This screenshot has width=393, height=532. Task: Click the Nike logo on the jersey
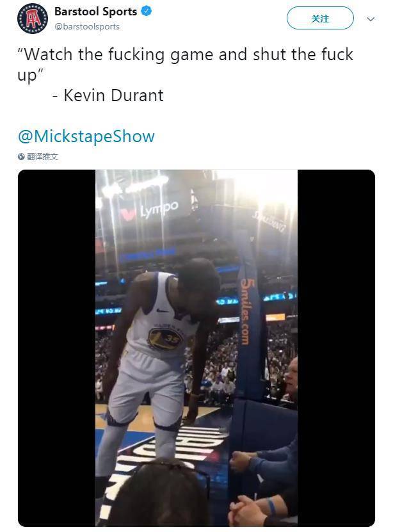(163, 310)
